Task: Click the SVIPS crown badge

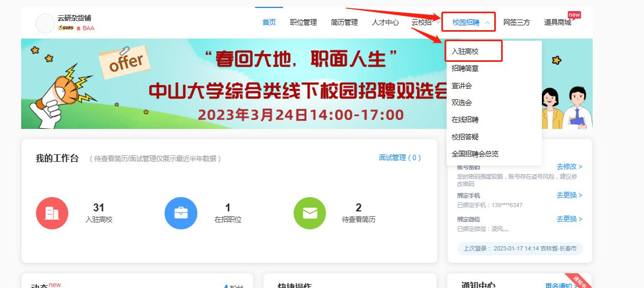Action: (66, 28)
